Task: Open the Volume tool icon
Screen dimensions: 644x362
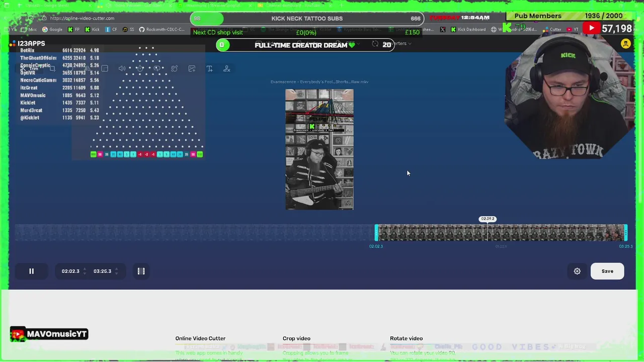Action: tap(122, 68)
